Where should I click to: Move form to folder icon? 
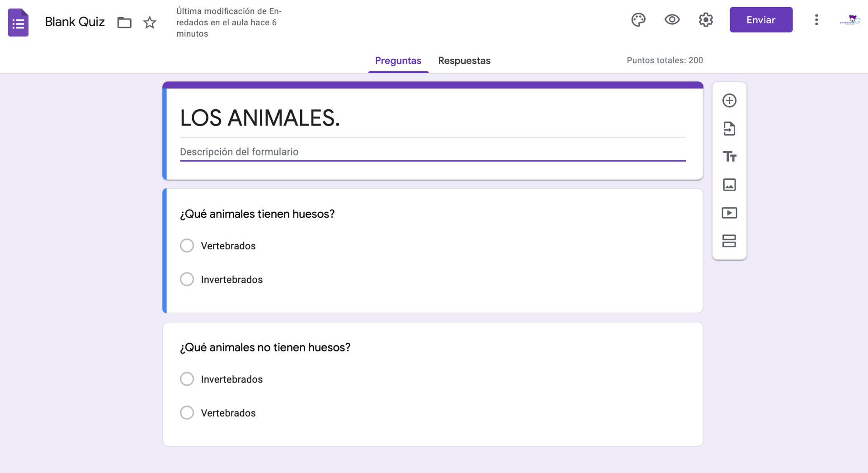coord(124,22)
